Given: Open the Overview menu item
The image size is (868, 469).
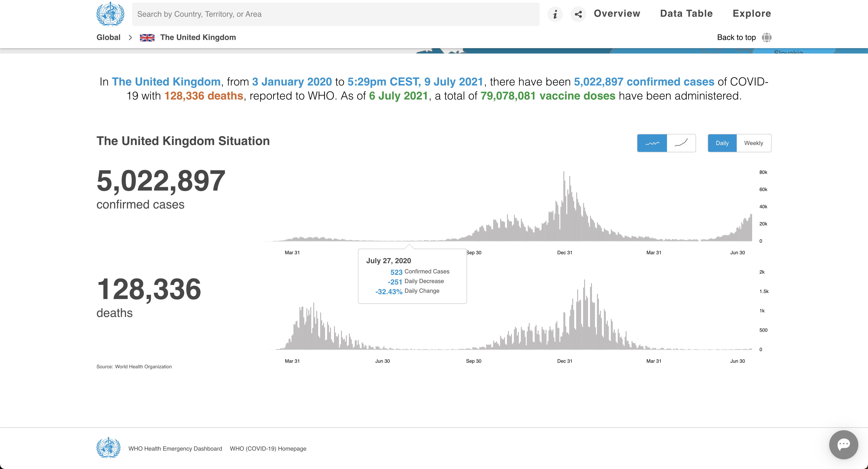Looking at the screenshot, I should [x=617, y=14].
